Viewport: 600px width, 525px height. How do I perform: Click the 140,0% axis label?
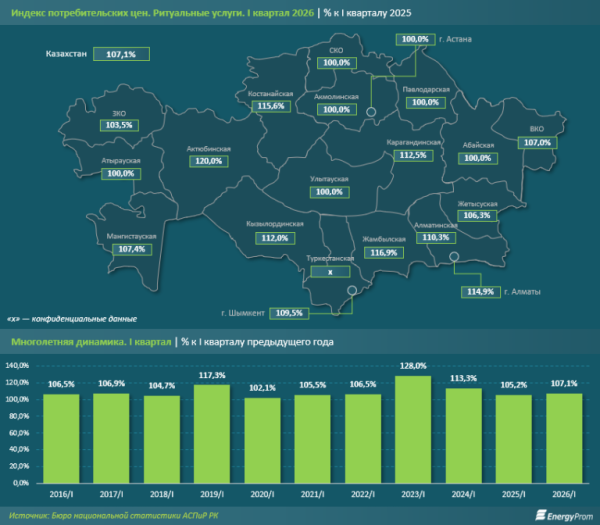click(x=18, y=365)
